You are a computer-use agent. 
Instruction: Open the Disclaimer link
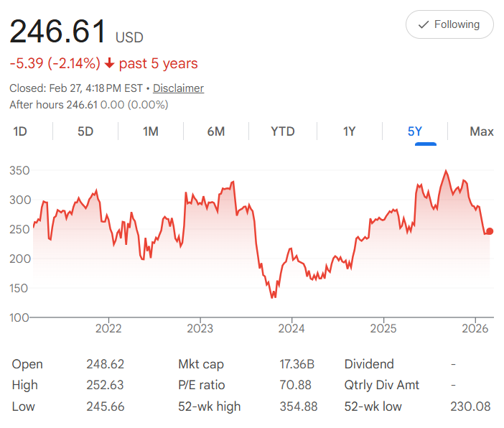click(x=178, y=88)
